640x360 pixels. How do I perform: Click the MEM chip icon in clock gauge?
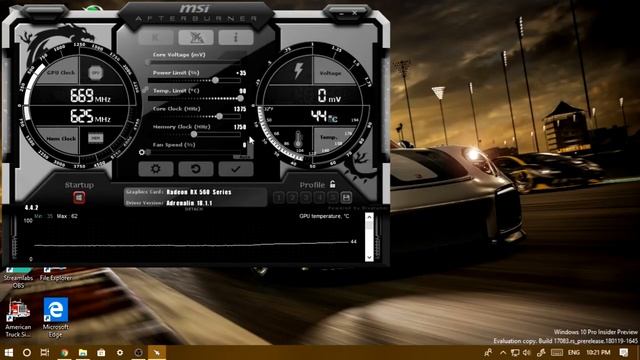pos(96,138)
